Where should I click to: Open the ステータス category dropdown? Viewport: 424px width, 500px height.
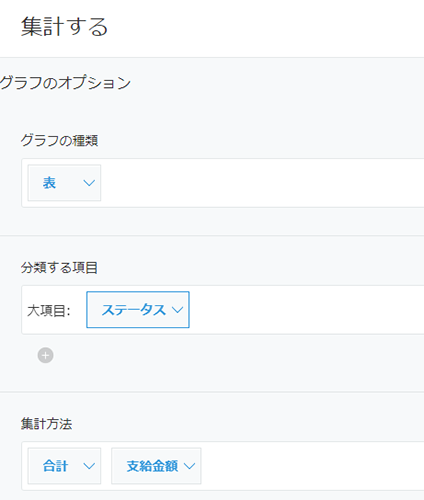point(138,310)
